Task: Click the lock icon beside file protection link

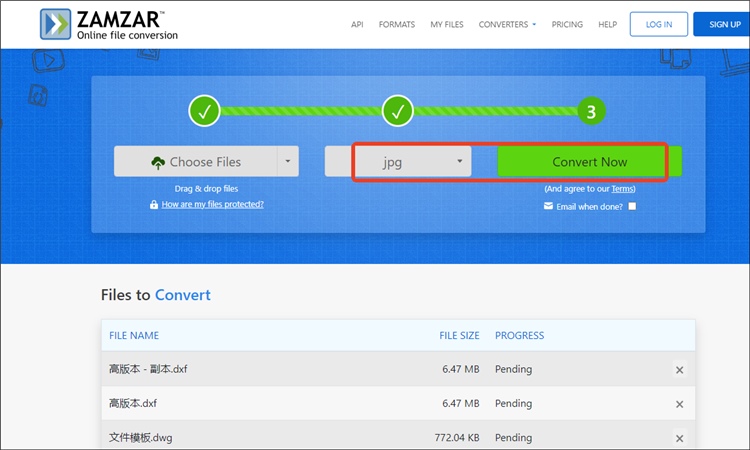Action: (x=153, y=204)
